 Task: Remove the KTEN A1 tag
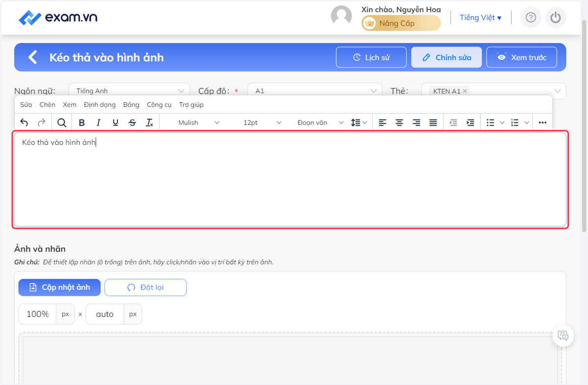[465, 91]
